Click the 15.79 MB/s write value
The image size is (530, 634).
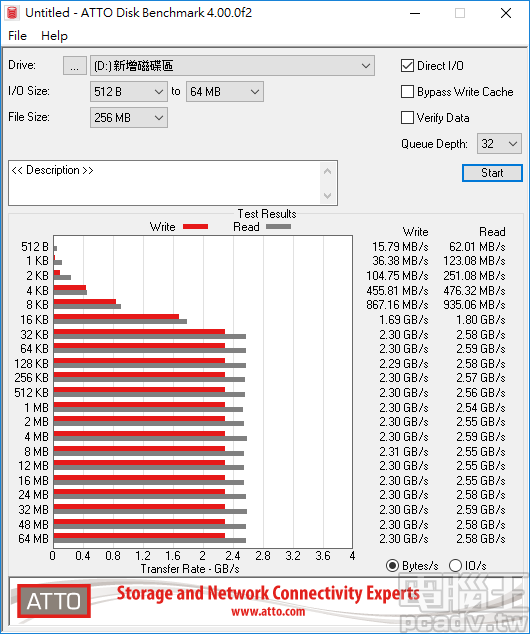[400, 247]
